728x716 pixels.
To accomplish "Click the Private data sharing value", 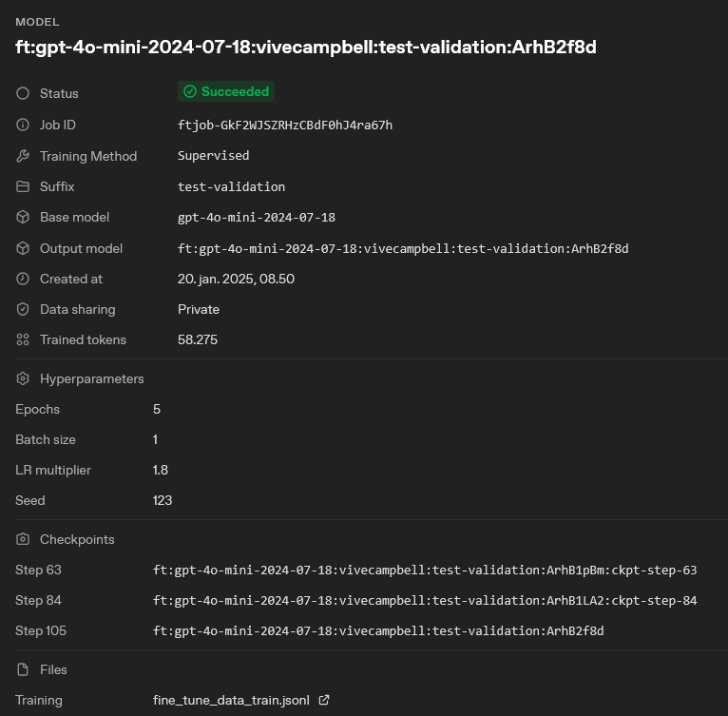I will coord(199,309).
